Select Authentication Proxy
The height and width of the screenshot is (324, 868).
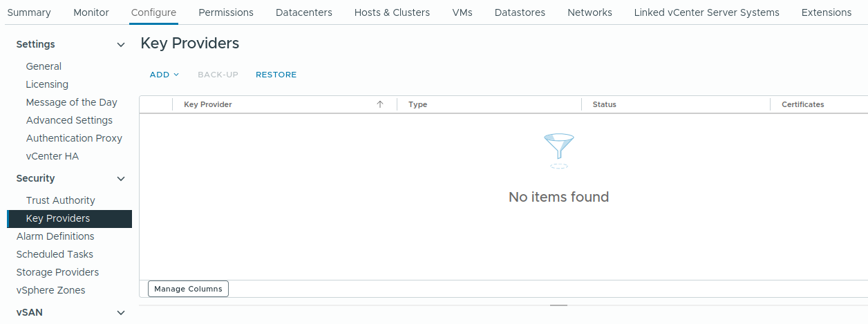tap(74, 138)
